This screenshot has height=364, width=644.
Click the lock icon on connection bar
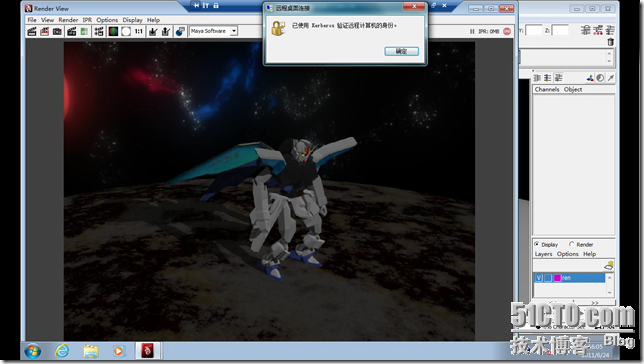216,5
